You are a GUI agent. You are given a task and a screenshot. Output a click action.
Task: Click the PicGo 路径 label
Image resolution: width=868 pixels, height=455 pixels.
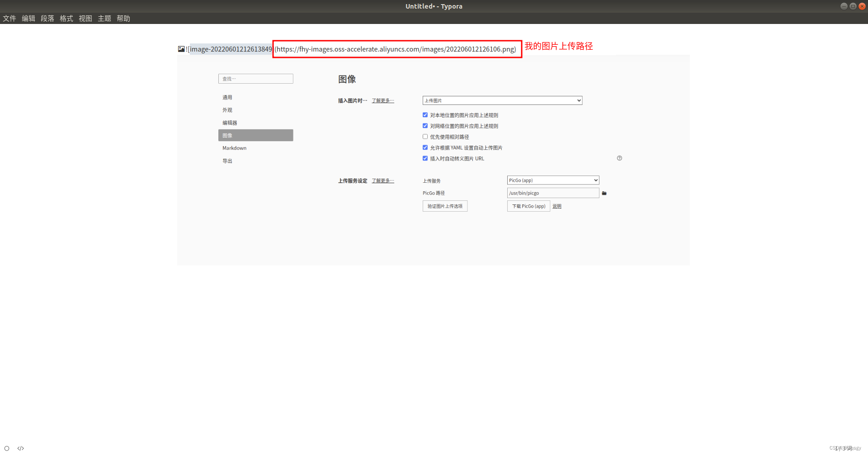point(434,193)
